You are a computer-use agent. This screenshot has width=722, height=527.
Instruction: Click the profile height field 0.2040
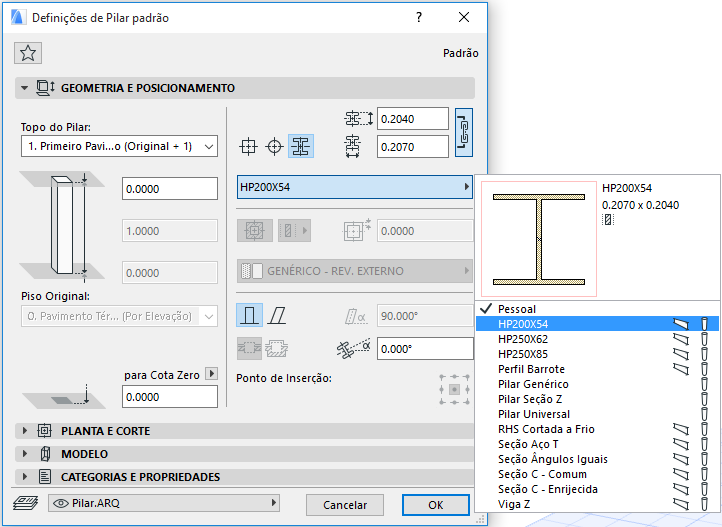pyautogui.click(x=413, y=119)
